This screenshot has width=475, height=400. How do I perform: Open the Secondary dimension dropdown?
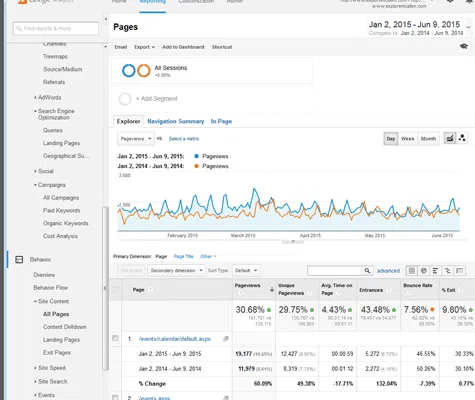click(x=176, y=270)
